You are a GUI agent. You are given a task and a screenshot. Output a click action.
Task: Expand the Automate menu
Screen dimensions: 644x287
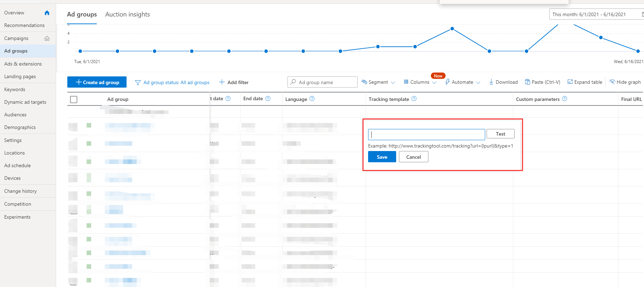point(462,82)
